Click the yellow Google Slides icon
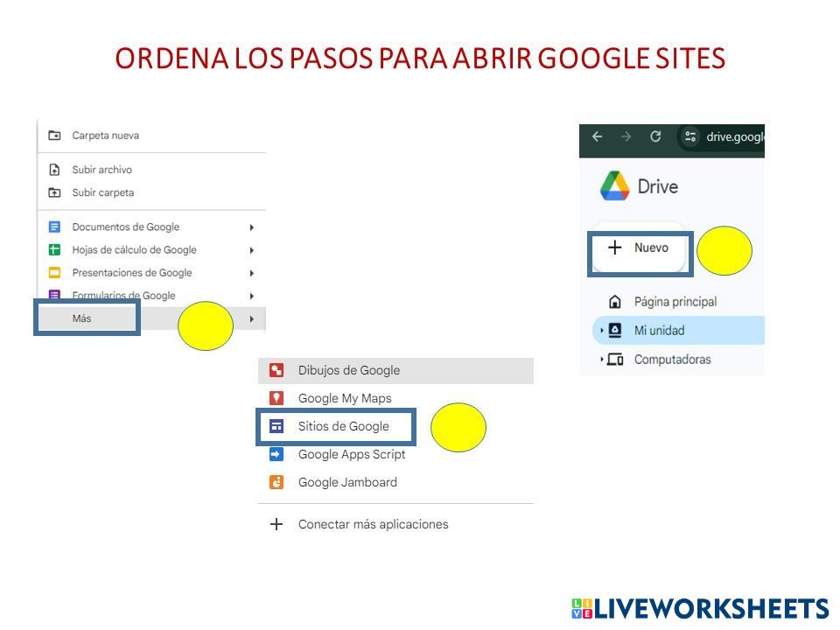Image resolution: width=840 pixels, height=630 pixels. tap(54, 272)
